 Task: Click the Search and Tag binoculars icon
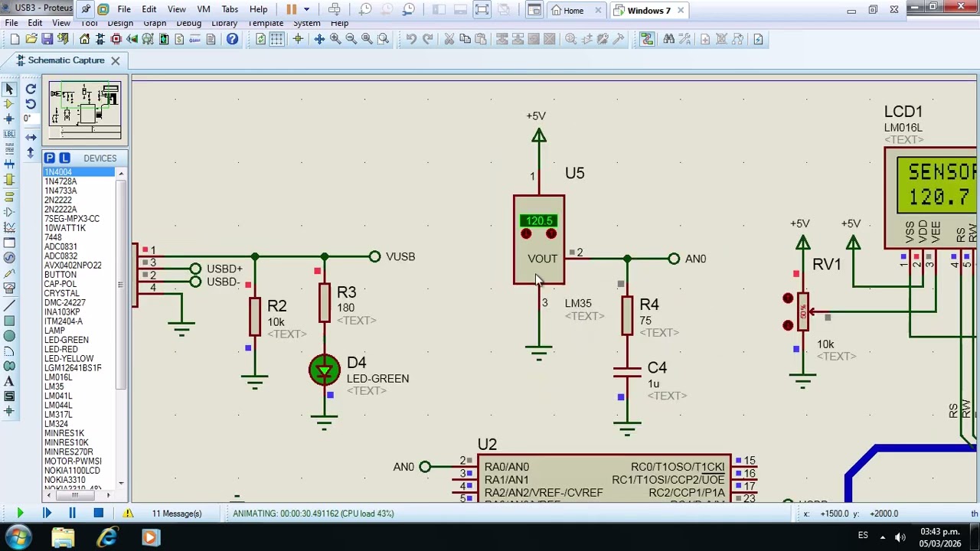(x=669, y=39)
